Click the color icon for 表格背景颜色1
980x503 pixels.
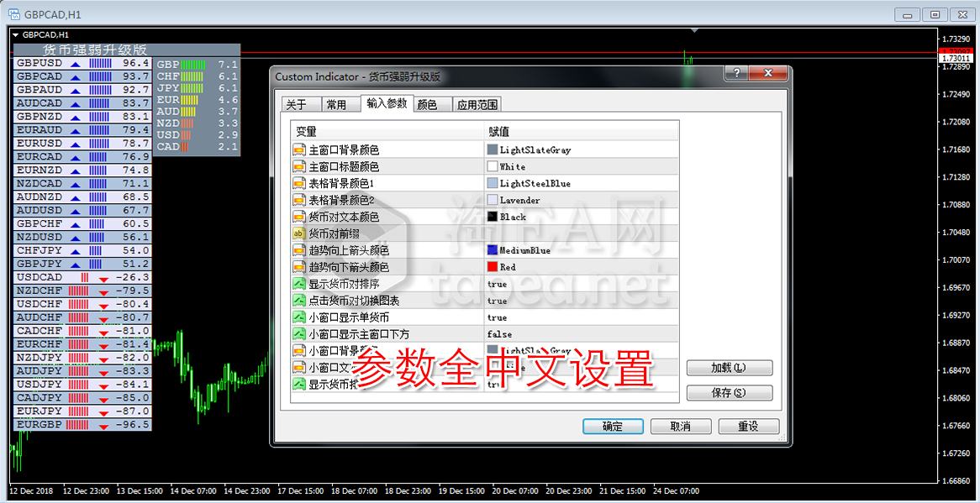(298, 184)
